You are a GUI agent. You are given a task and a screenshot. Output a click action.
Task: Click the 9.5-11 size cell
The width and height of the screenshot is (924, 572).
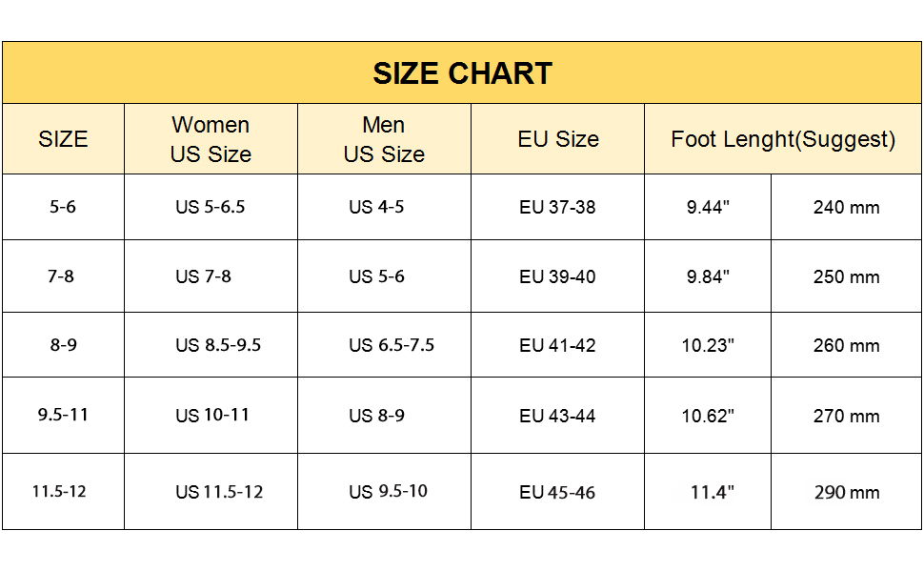[x=63, y=416]
